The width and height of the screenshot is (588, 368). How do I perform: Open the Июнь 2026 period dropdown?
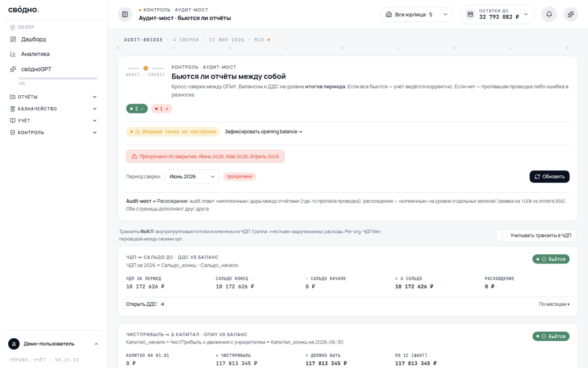pos(192,177)
